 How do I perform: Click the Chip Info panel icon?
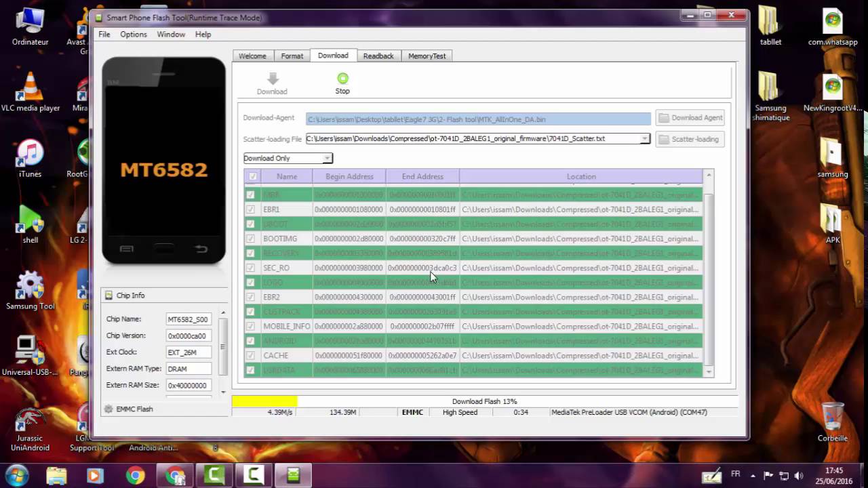pos(108,296)
